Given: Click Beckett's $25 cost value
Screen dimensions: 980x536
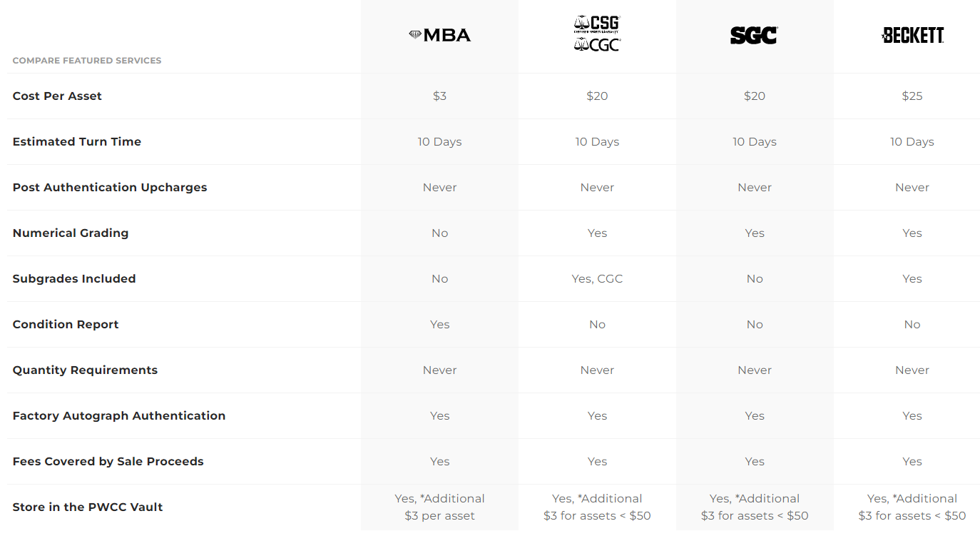Looking at the screenshot, I should 912,96.
